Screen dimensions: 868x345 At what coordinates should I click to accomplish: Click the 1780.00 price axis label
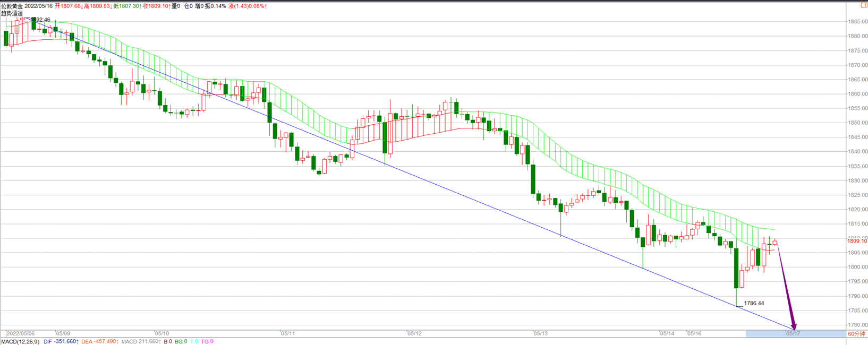coord(858,325)
